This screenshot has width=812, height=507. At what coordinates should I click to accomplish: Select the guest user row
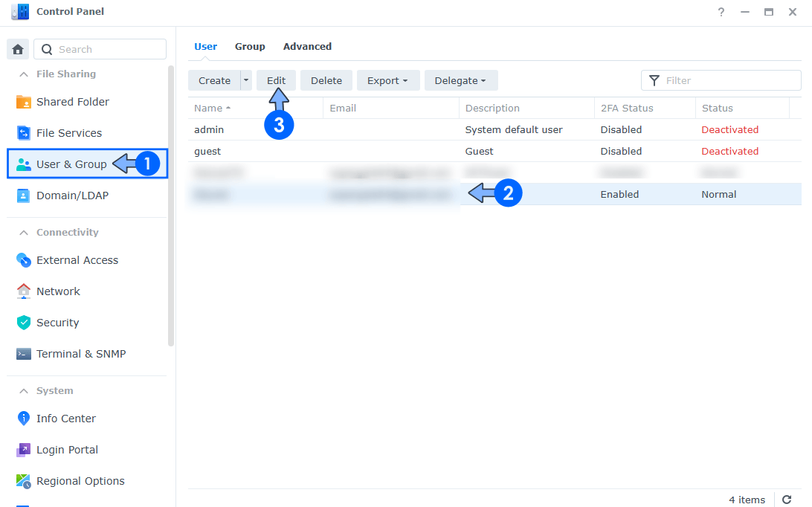point(494,151)
